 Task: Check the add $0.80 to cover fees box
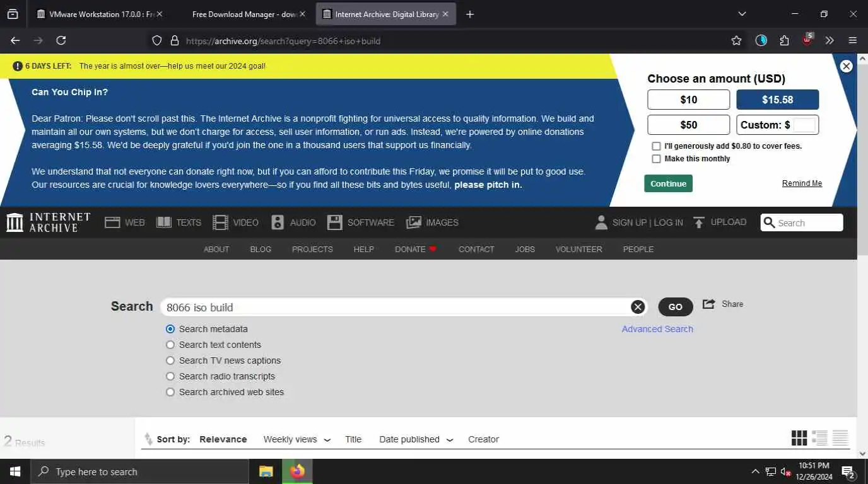tap(656, 146)
